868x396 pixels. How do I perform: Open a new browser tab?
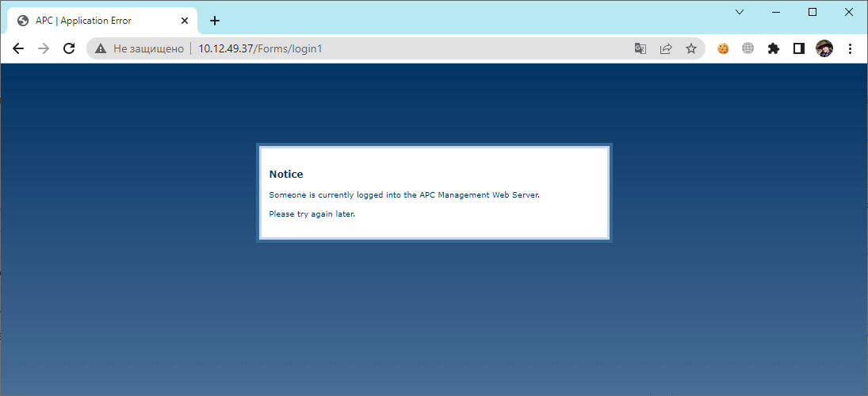point(215,21)
